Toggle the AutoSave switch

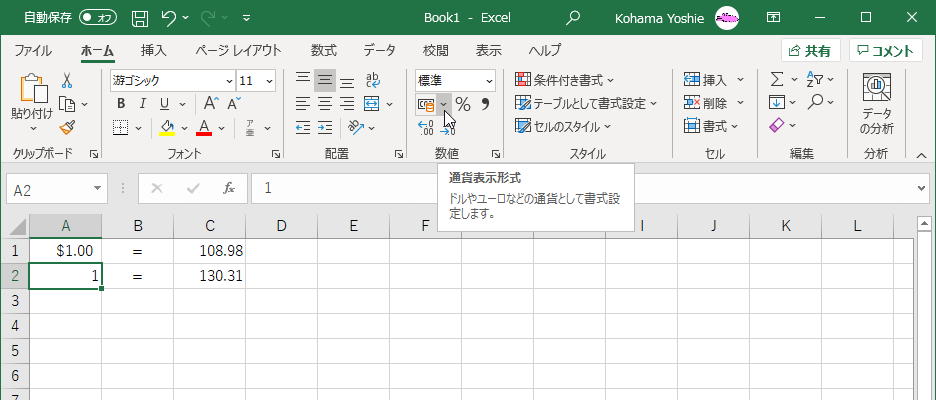(98, 18)
